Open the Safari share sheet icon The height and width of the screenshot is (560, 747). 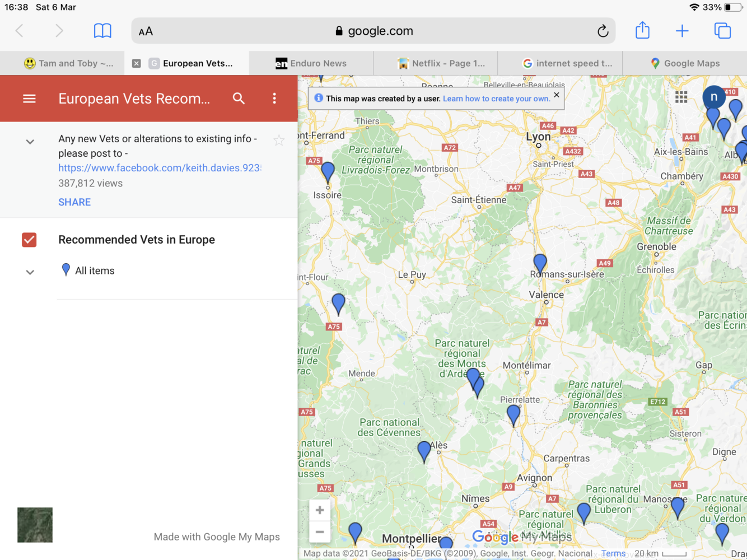pyautogui.click(x=642, y=30)
